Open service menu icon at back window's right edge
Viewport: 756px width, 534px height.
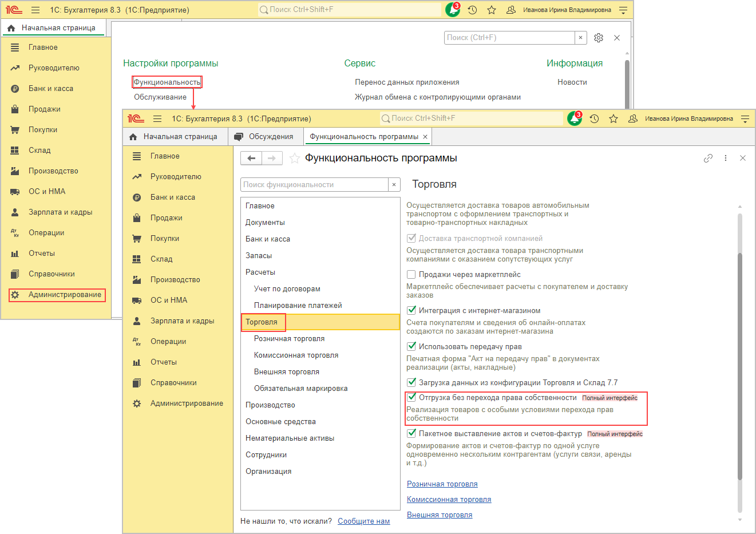point(623,10)
